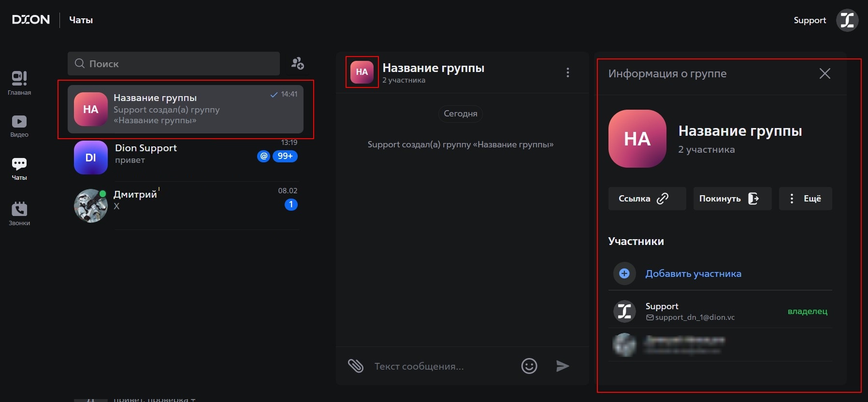Open the chat with Дмитрий
Viewport: 868px width, 402px height.
coord(186,205)
